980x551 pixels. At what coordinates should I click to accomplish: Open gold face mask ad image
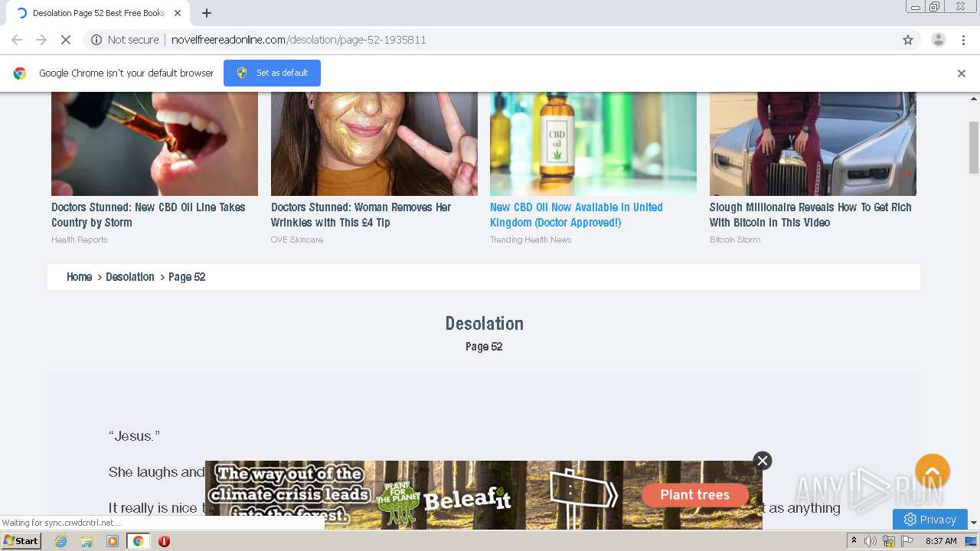click(x=374, y=144)
